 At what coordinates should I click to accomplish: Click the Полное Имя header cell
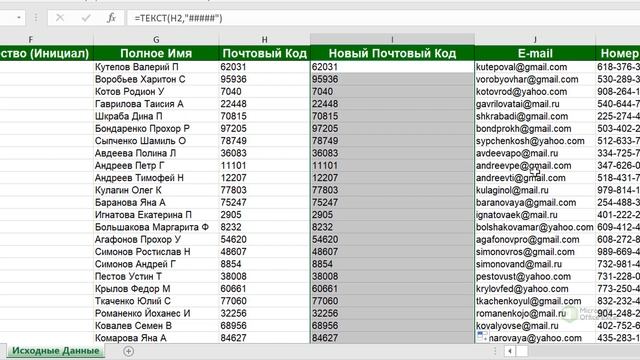(156, 53)
